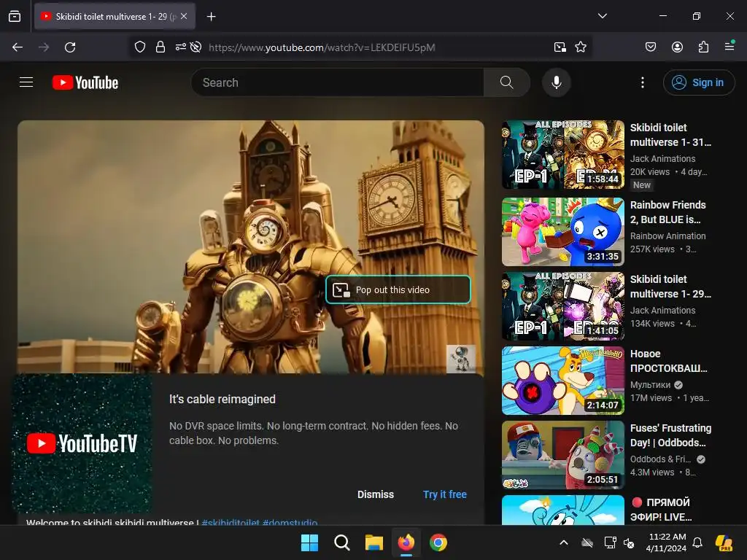Open the #skibiditoilet hashtag link
The height and width of the screenshot is (560, 747).
pyautogui.click(x=231, y=522)
